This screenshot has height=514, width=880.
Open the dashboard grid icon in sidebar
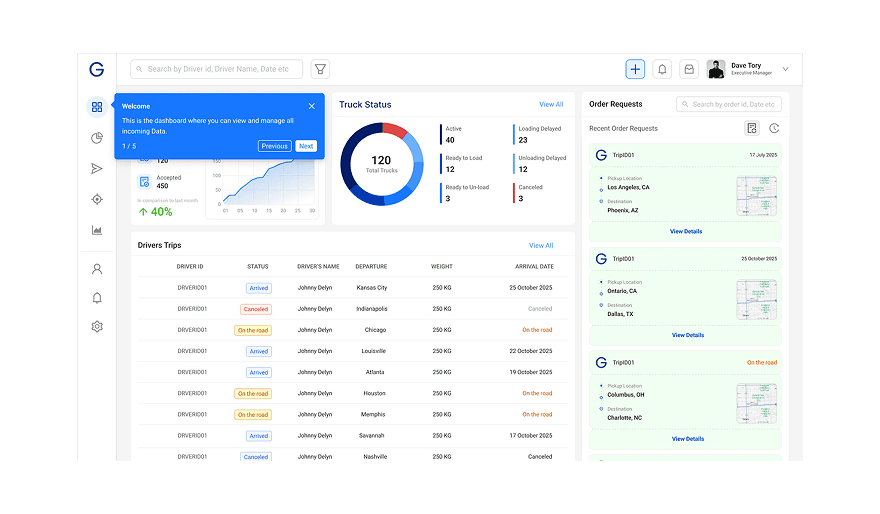pos(97,107)
